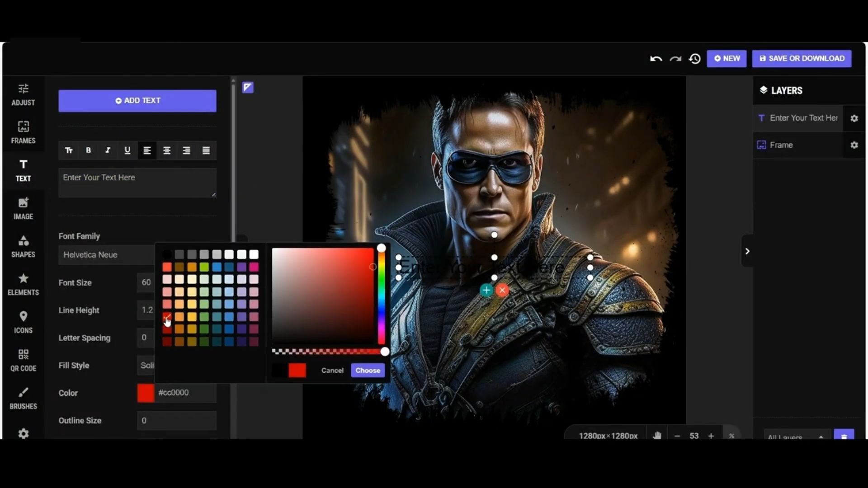868x488 pixels.
Task: Align text right
Action: tap(186, 150)
